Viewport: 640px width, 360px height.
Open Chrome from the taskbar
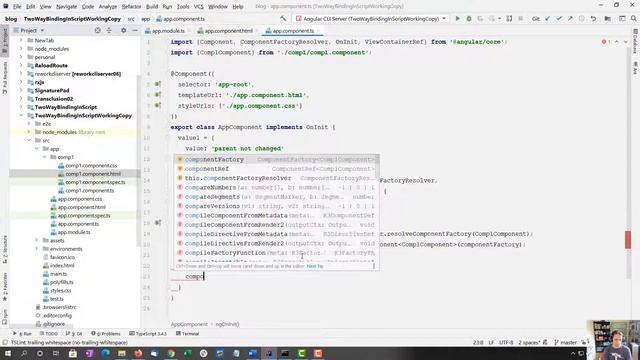(171, 353)
